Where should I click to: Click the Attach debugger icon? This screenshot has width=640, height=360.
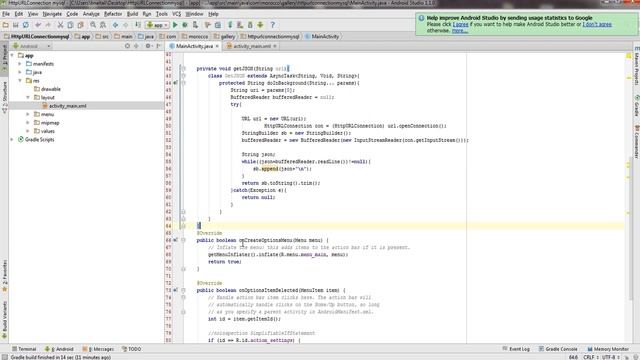tap(196, 25)
